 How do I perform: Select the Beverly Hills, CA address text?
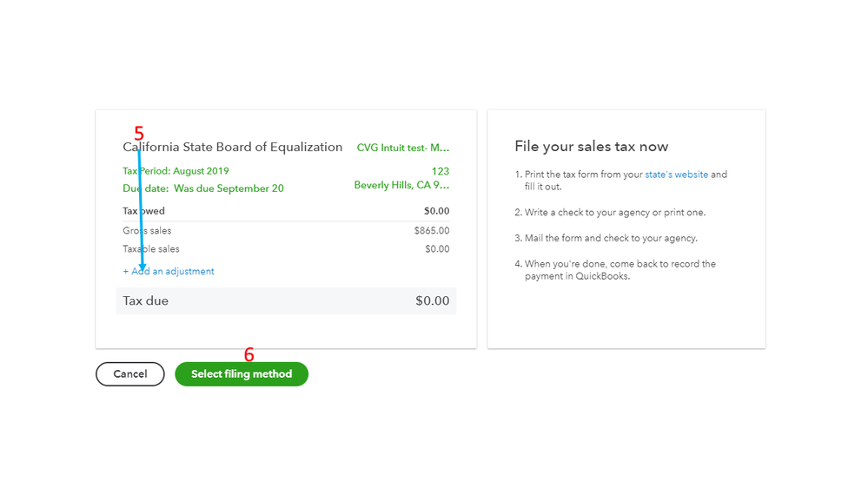(x=401, y=186)
